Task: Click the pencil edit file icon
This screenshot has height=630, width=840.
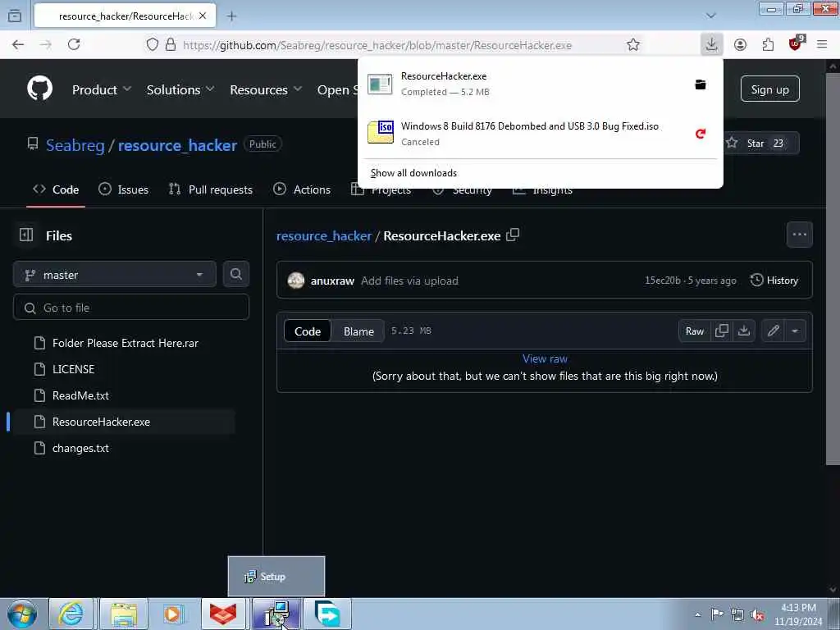Action: [773, 331]
